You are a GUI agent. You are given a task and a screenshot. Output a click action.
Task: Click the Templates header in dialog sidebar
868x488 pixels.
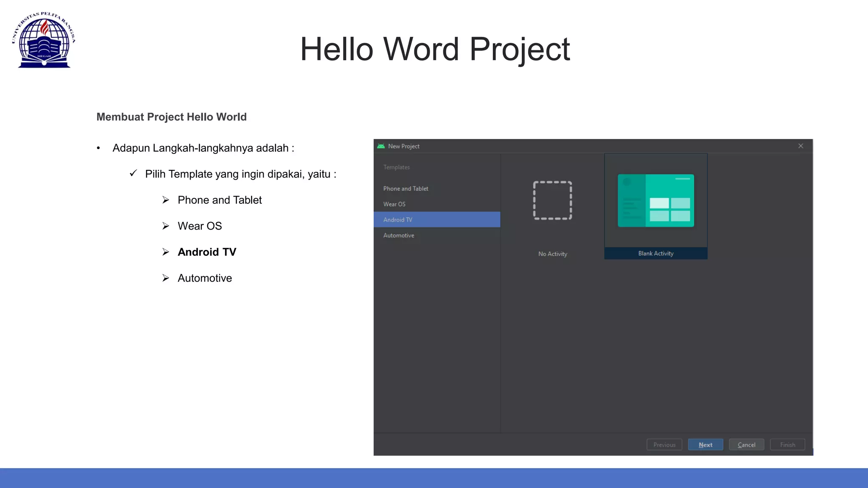point(396,167)
